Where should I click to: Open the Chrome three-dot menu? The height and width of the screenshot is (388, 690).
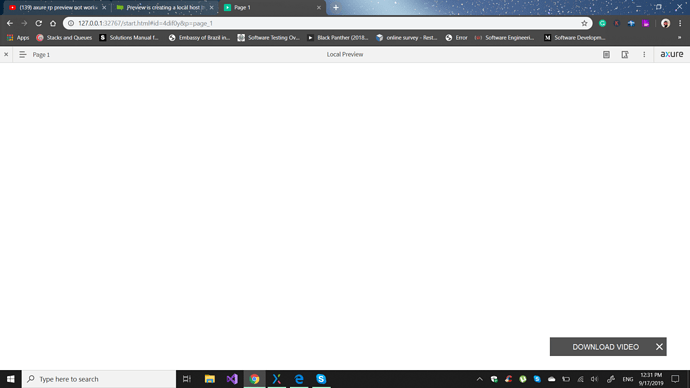click(x=680, y=23)
